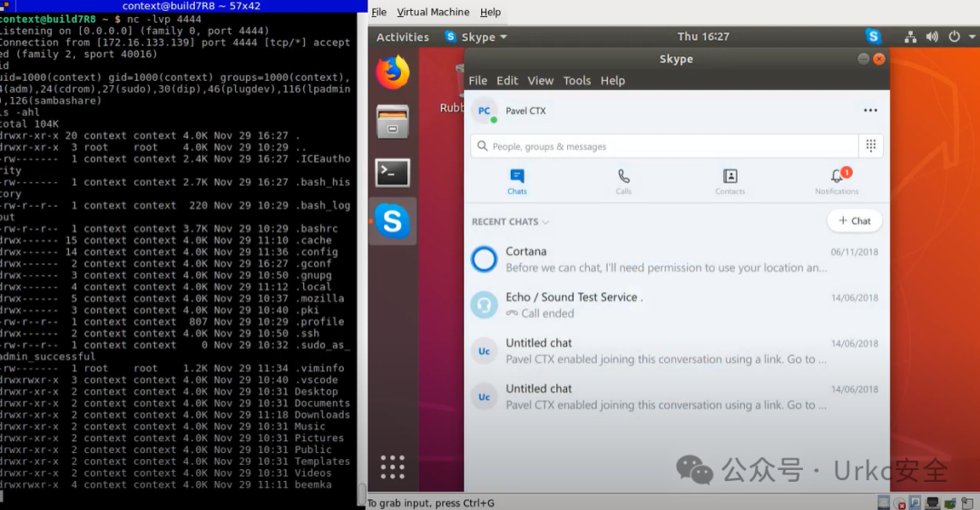This screenshot has height=510, width=980.
Task: Open Skype's View menu
Action: pyautogui.click(x=541, y=81)
